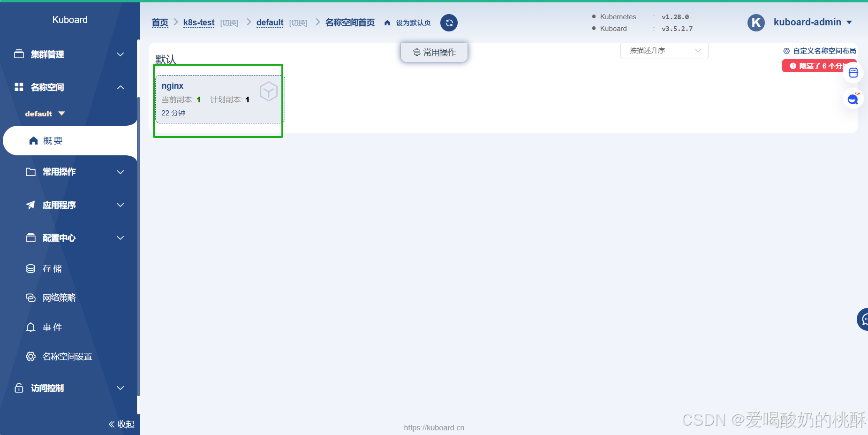Open the default namespace dropdown arrow
Image resolution: width=868 pixels, height=435 pixels.
click(x=61, y=114)
